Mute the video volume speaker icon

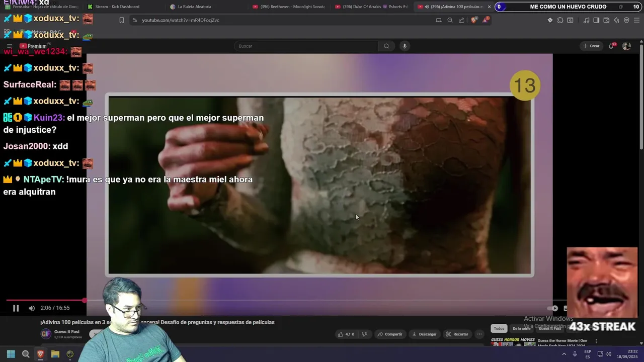click(x=32, y=308)
